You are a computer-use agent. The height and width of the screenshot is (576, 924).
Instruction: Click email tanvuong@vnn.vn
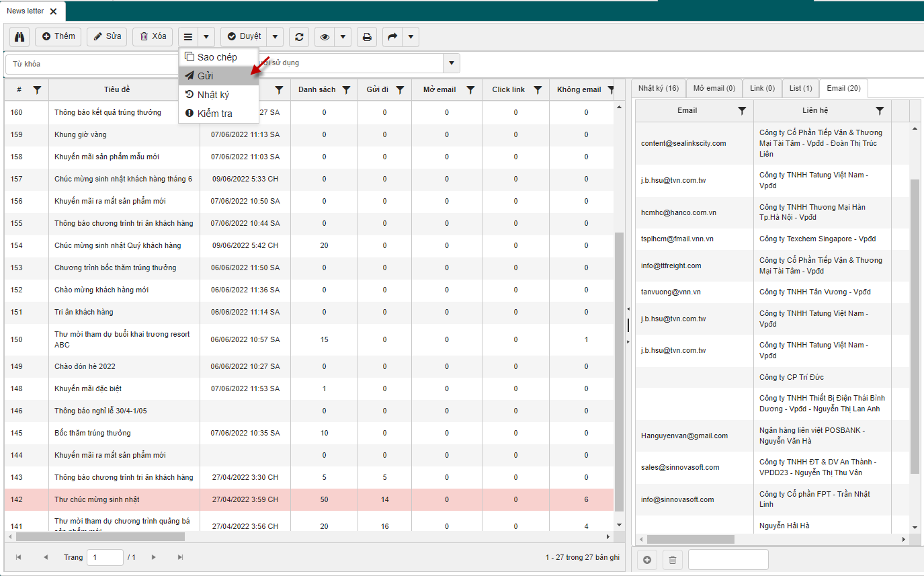[x=671, y=292]
